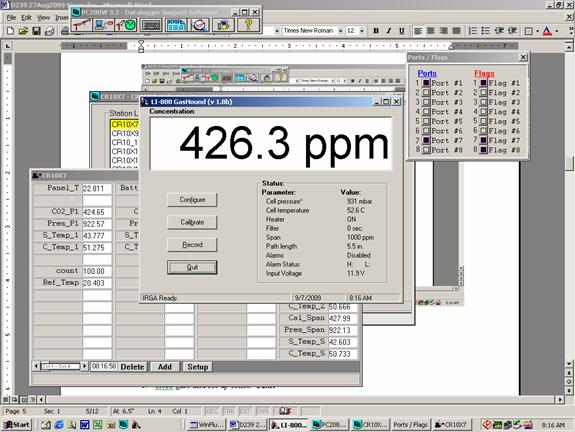Center text in Word toolbar

[431, 31]
